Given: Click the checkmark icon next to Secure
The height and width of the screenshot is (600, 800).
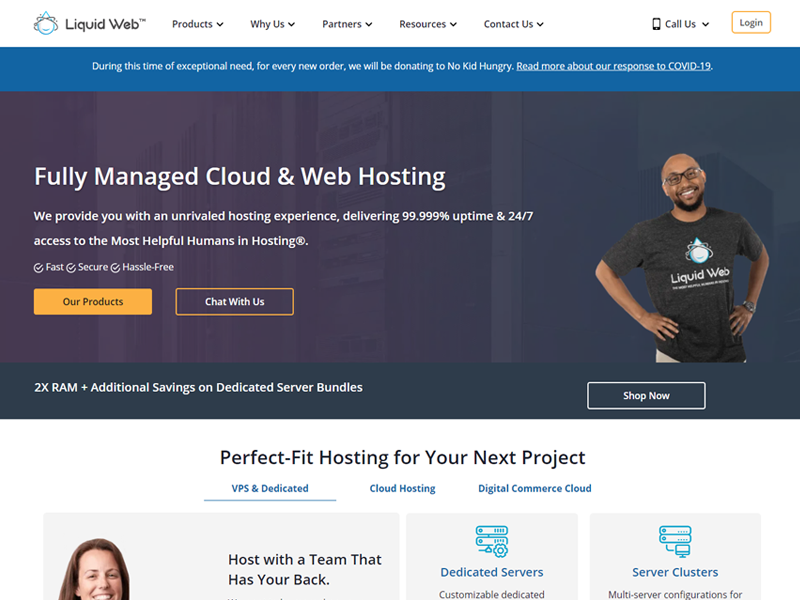Looking at the screenshot, I should (71, 268).
